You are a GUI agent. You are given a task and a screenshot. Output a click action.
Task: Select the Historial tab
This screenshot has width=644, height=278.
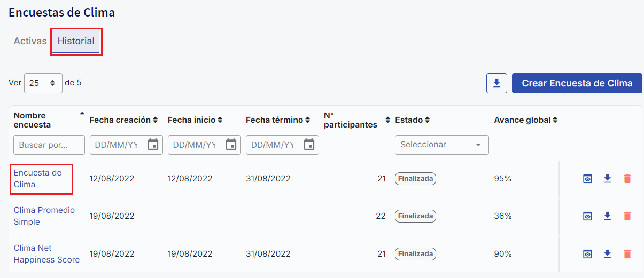tap(76, 41)
